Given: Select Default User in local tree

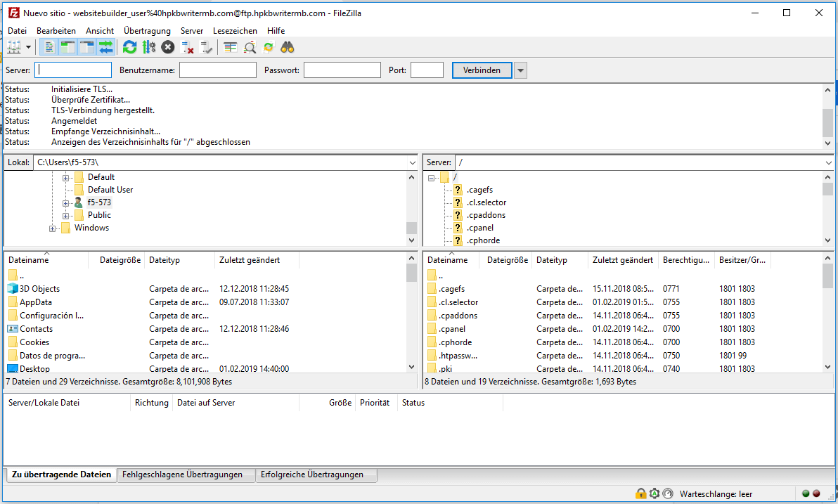Looking at the screenshot, I should coord(110,190).
